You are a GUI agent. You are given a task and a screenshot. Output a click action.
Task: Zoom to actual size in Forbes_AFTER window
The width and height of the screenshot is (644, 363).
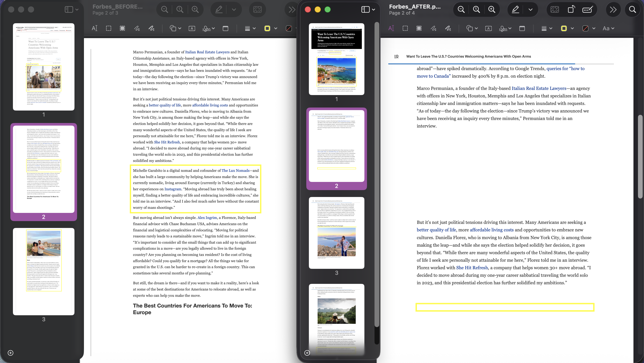pyautogui.click(x=476, y=9)
